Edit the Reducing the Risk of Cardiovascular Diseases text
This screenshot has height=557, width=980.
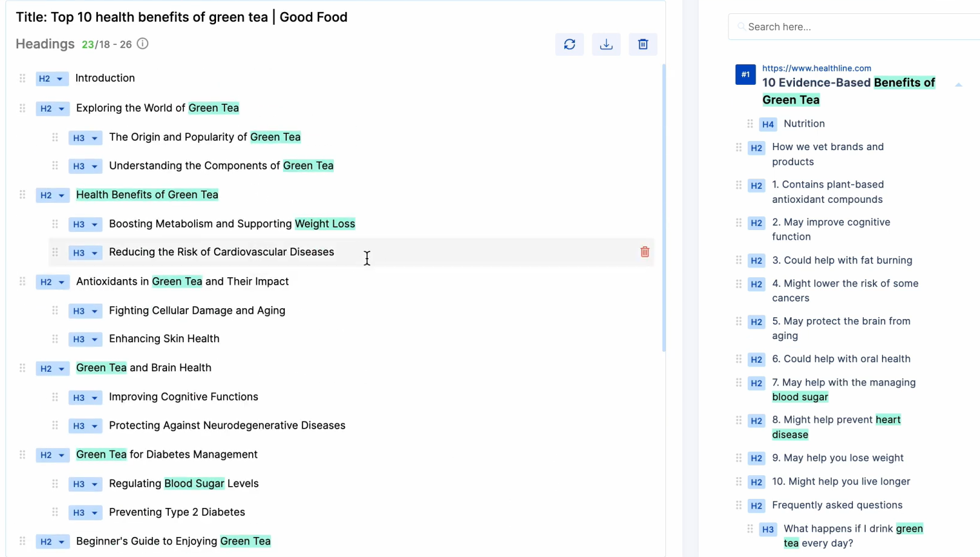point(221,252)
